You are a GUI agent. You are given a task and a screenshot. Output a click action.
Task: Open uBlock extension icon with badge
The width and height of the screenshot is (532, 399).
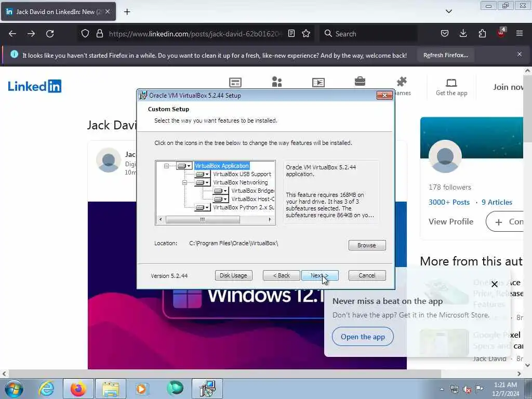(501, 33)
